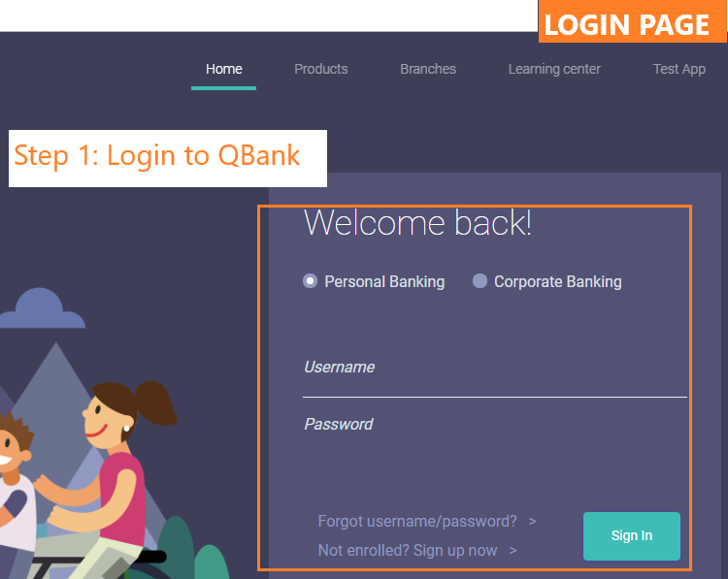Click the Welcome back! heading
This screenshot has width=728, height=579.
coord(417,223)
